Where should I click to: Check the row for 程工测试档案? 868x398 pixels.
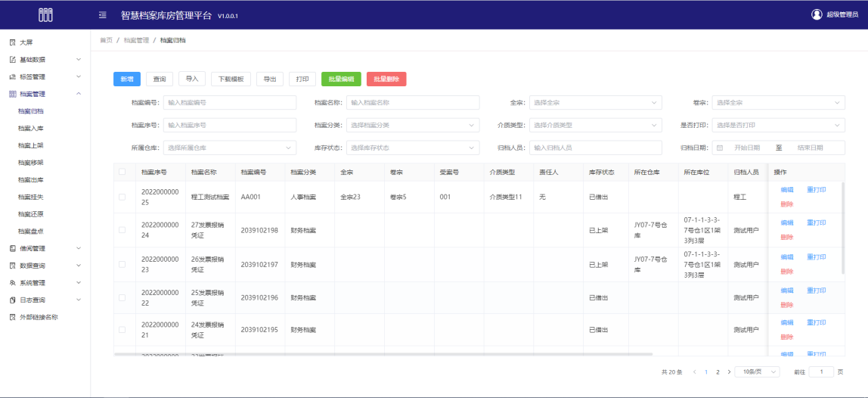122,197
